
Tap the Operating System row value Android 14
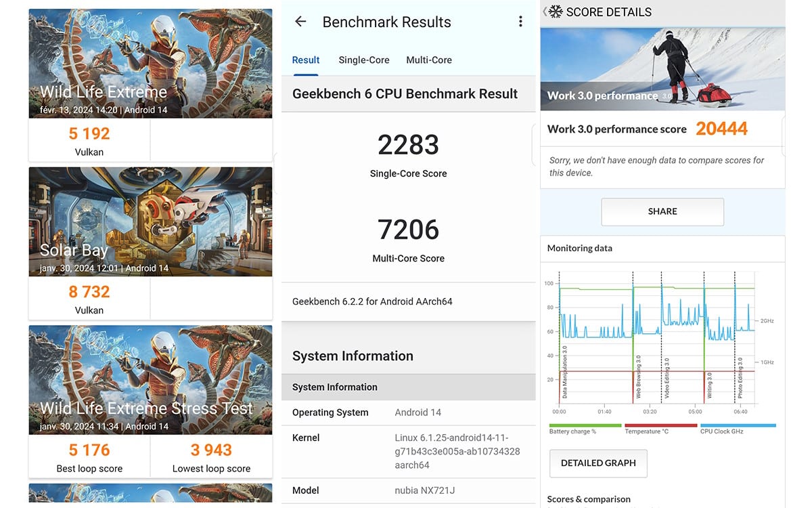click(x=418, y=412)
